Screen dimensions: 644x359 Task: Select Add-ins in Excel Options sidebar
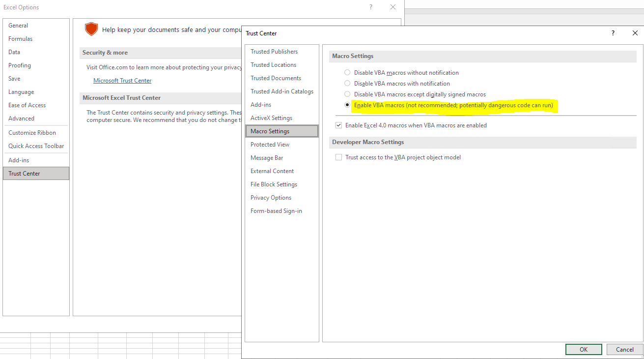[36, 160]
